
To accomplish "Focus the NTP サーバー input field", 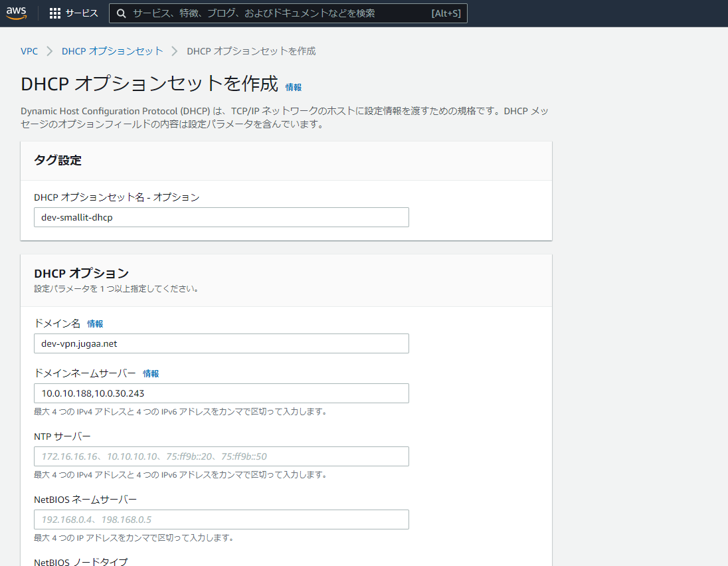I will [221, 456].
